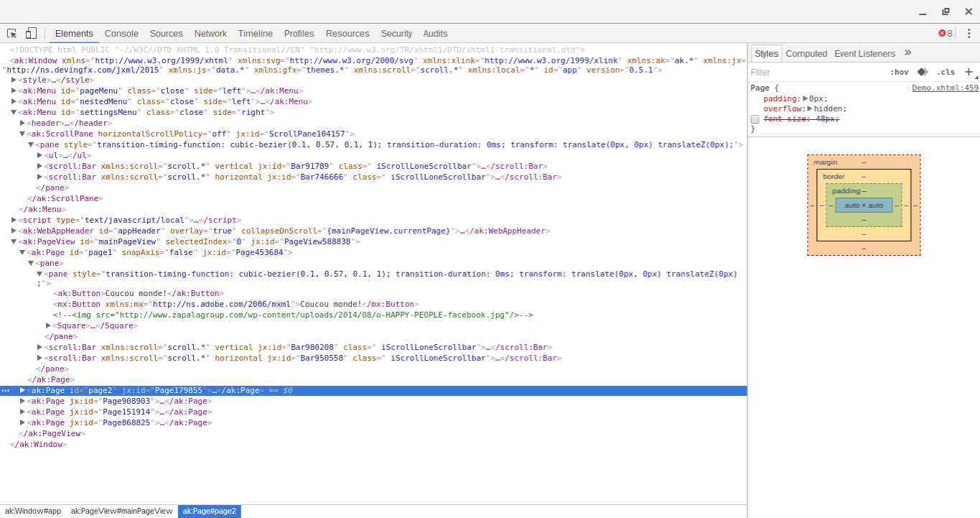Viewport: 980px width, 518px height.
Task: Click the overflow hidden value
Action: click(829, 108)
